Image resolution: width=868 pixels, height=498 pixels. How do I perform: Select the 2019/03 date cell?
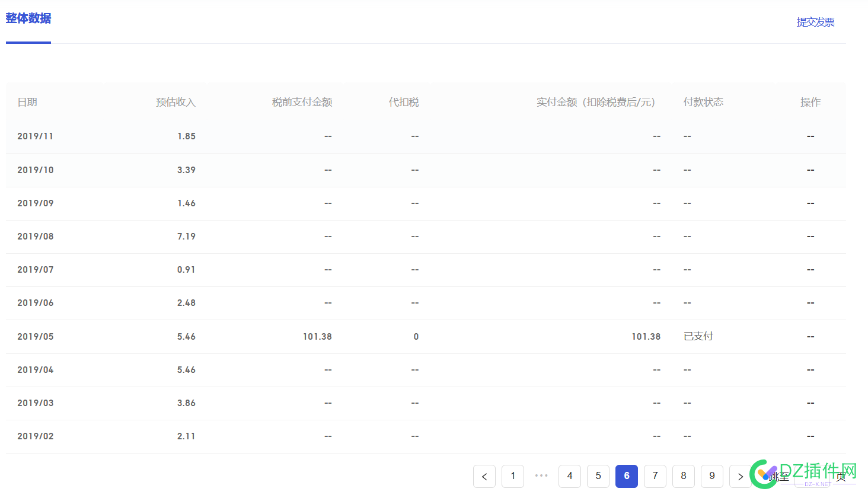click(x=36, y=403)
